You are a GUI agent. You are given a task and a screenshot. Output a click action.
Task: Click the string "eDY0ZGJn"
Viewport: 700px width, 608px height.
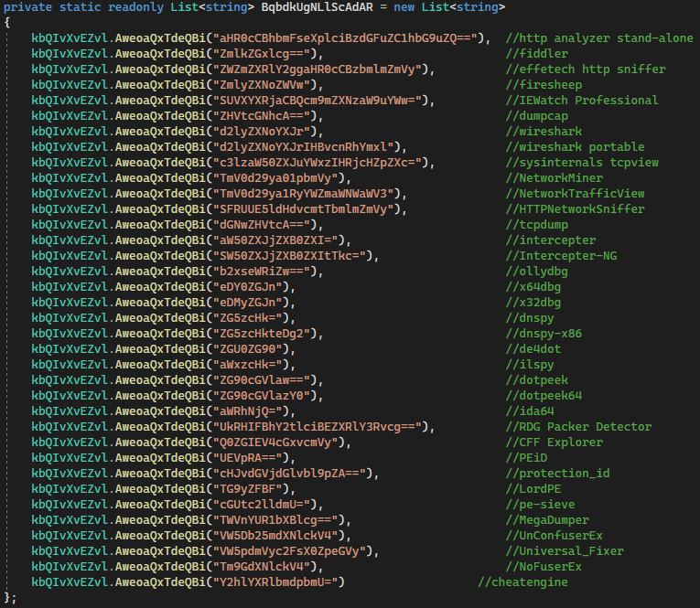click(248, 287)
